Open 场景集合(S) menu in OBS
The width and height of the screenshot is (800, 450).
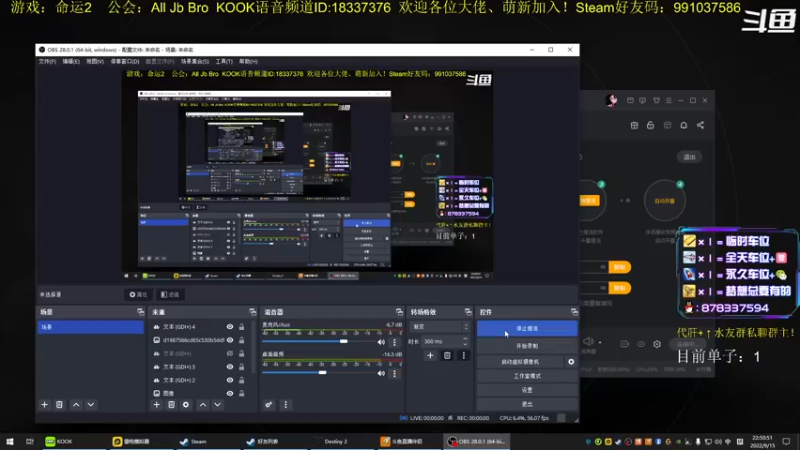click(x=195, y=61)
